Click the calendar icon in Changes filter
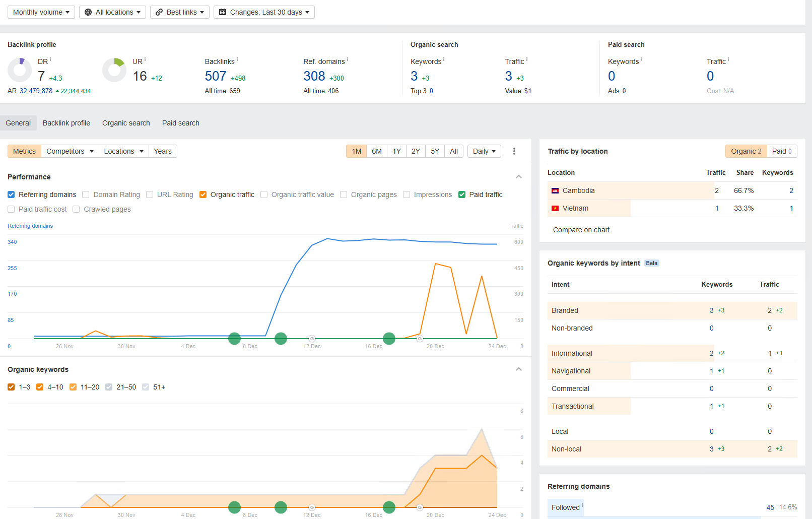The image size is (812, 519). click(x=223, y=12)
